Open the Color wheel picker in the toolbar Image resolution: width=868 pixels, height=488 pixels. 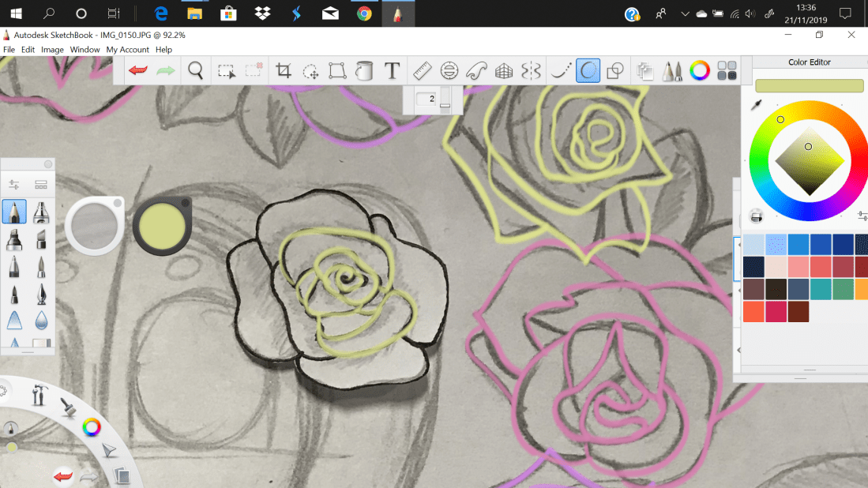click(699, 70)
